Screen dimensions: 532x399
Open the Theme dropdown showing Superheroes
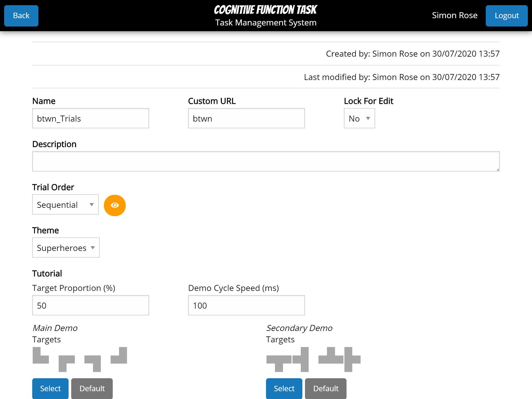[x=66, y=248]
